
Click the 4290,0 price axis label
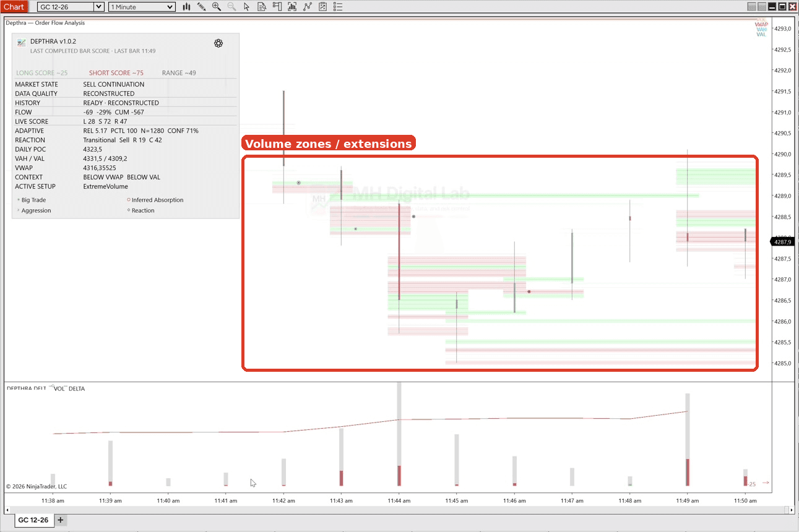pos(782,154)
